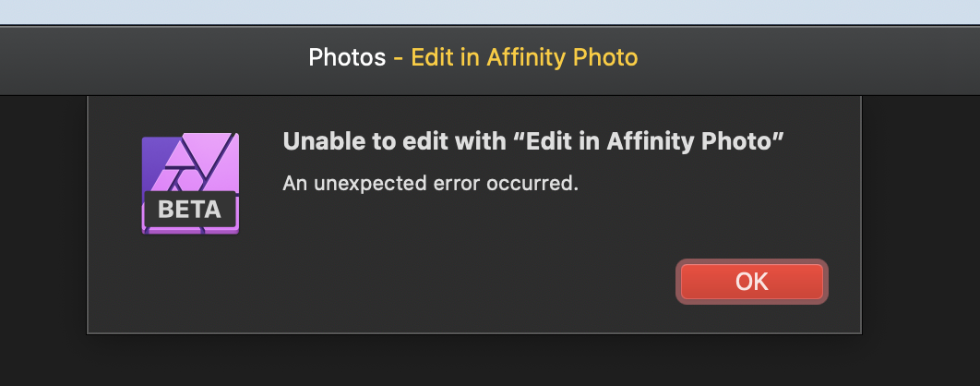Click dark area beneath the error dialog

coord(475,361)
